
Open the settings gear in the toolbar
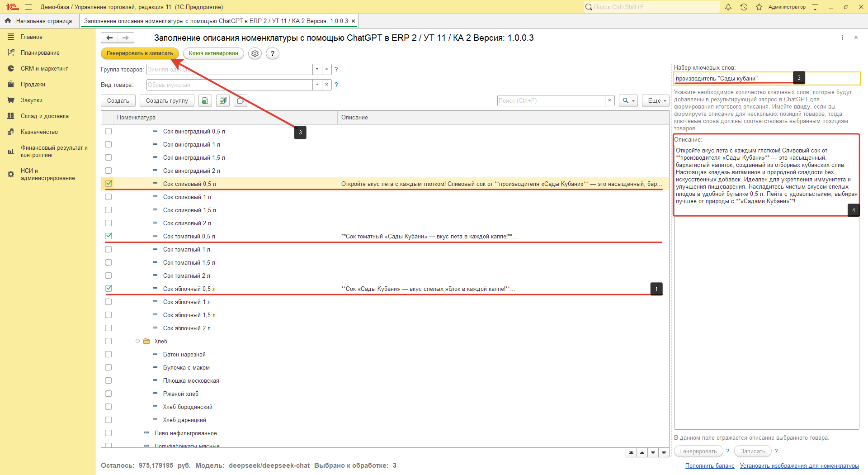255,53
